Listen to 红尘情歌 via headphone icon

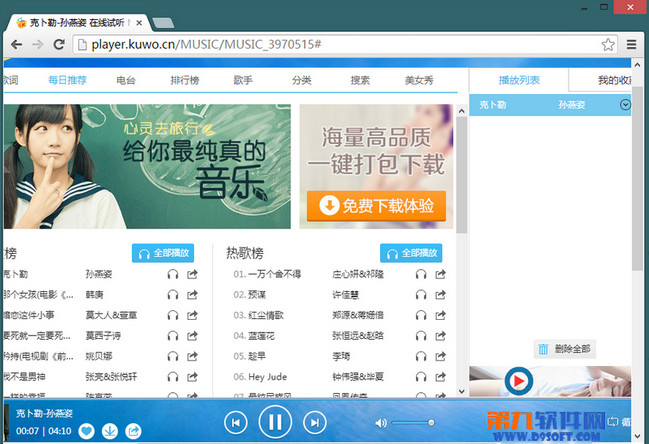[422, 314]
